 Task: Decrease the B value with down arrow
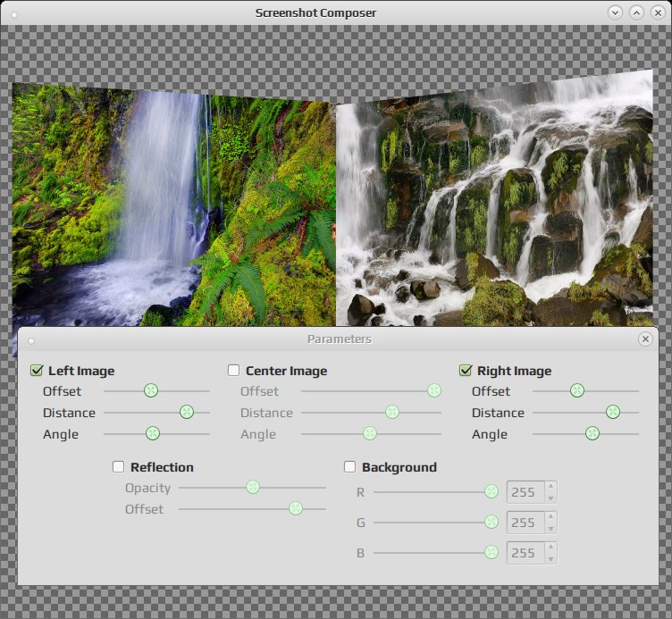[550, 558]
